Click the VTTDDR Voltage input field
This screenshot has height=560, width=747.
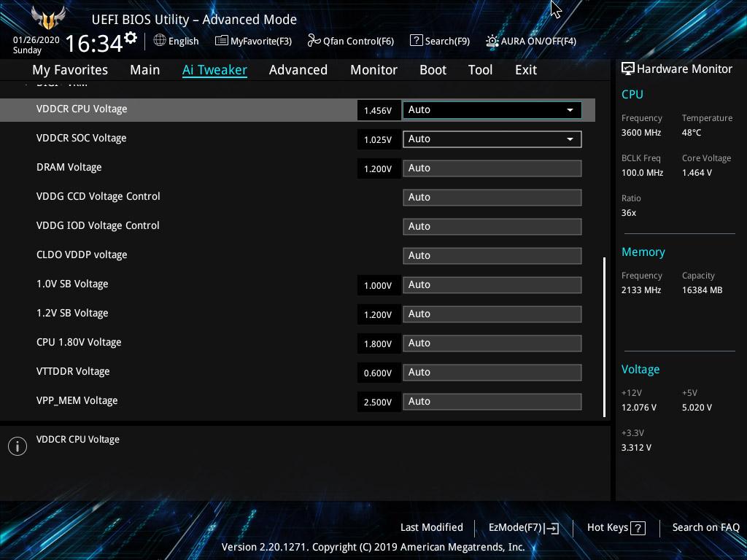point(492,373)
